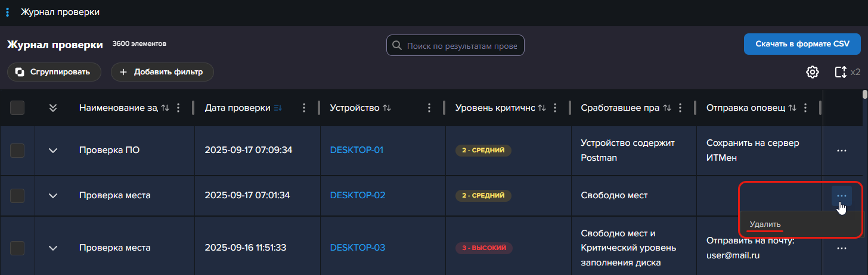Sort the Наименование column
Viewport: 868px width, 275px height.
point(165,108)
